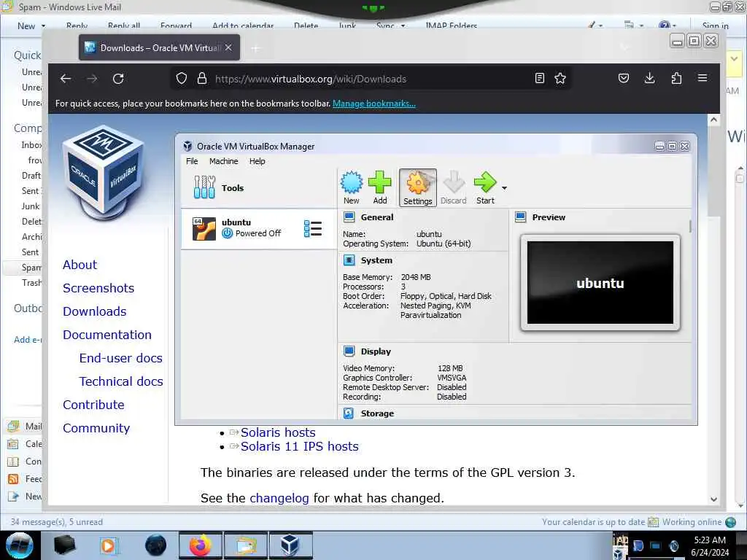747x560 pixels.
Task: Click the Preview section header icon
Action: click(521, 217)
